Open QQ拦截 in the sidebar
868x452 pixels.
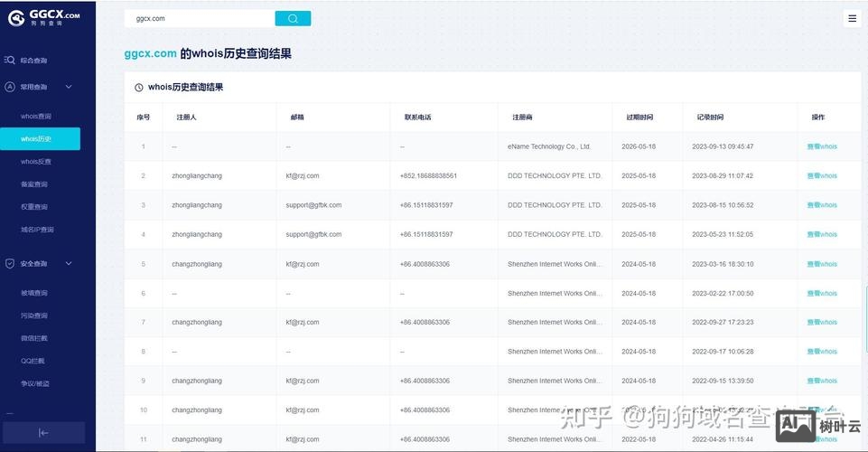pyautogui.click(x=33, y=361)
